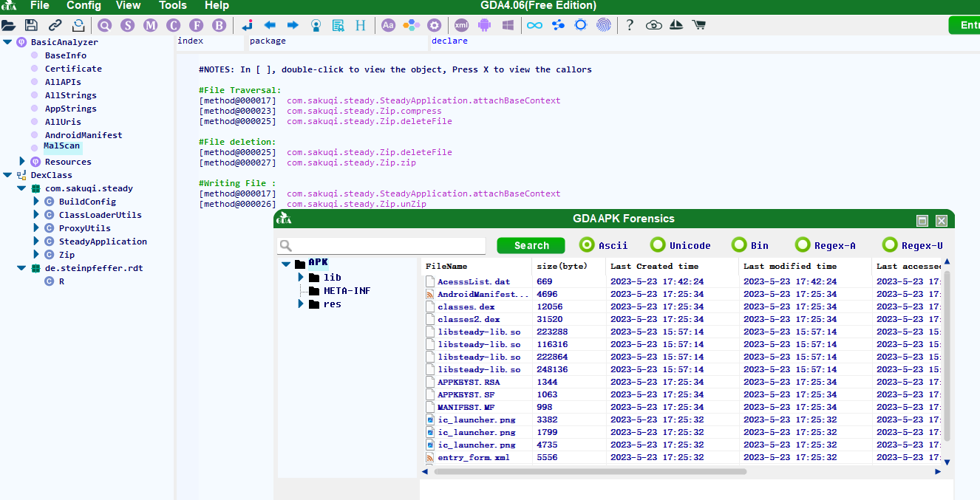980x500 pixels.
Task: Open the Config menu
Action: pos(84,6)
